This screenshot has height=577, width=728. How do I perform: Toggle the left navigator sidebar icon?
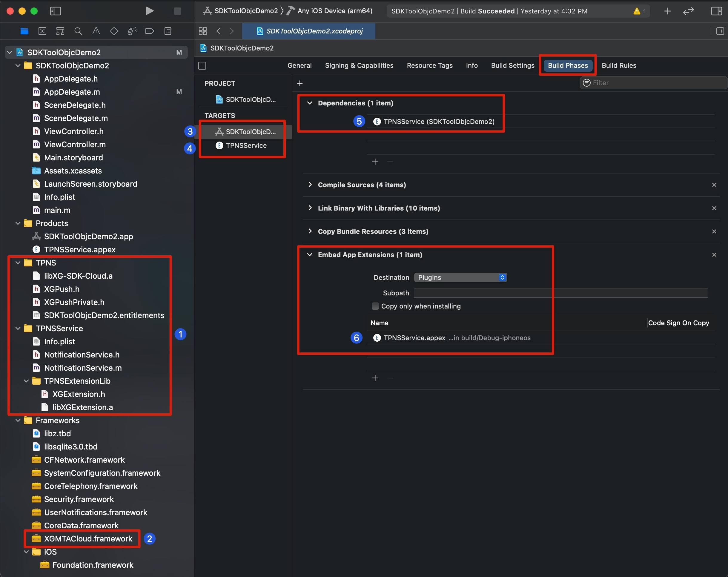(x=55, y=11)
